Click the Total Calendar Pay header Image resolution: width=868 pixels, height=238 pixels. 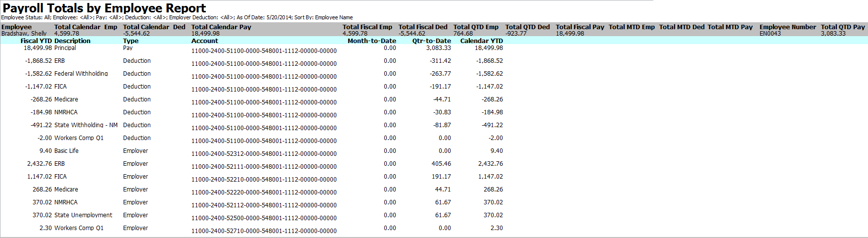pos(221,27)
